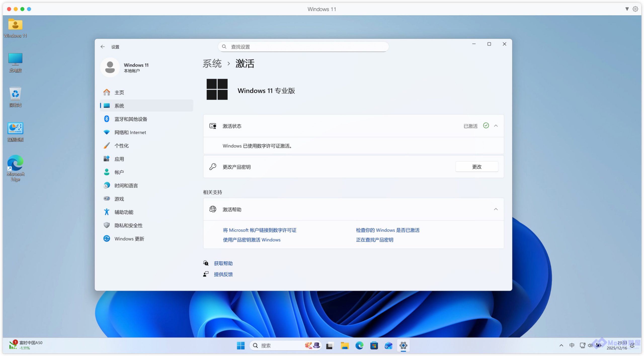
Task: Open Microsoft Store from taskbar
Action: 374,346
